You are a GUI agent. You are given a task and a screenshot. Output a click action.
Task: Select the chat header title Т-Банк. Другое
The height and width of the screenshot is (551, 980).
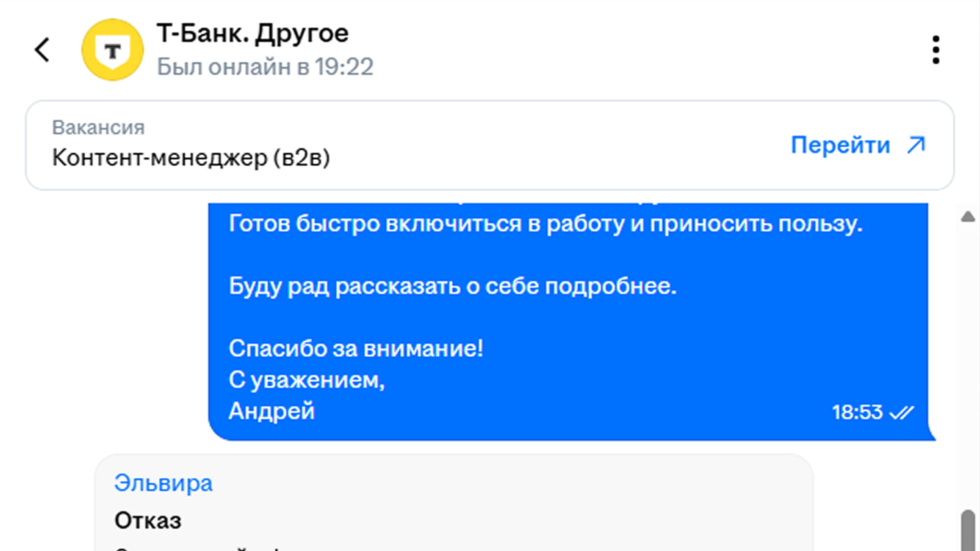click(x=253, y=34)
